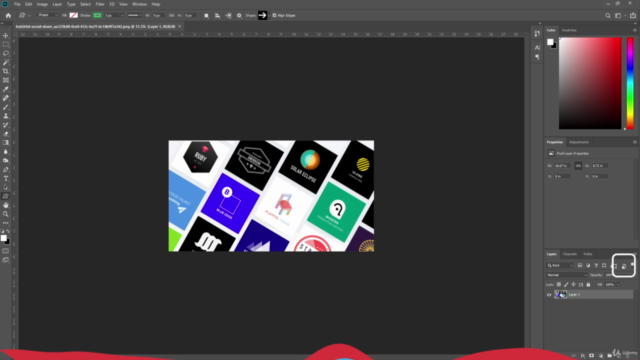
Task: Toggle lock all on layer
Action: coord(588,284)
